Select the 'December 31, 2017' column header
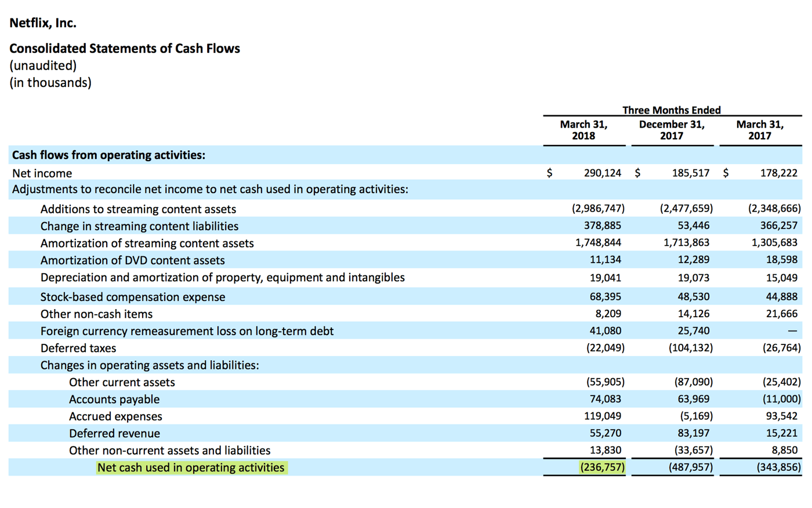This screenshot has width=812, height=508. (672, 130)
